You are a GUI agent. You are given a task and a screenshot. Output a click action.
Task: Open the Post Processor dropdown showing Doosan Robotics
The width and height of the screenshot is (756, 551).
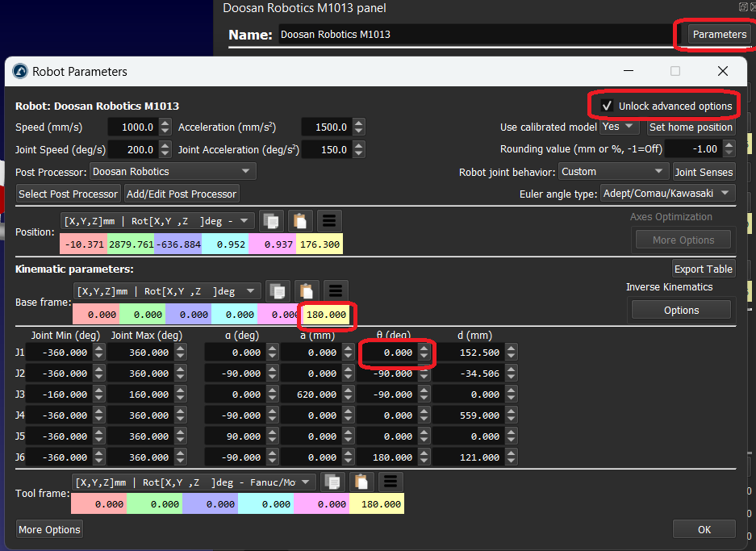[172, 172]
